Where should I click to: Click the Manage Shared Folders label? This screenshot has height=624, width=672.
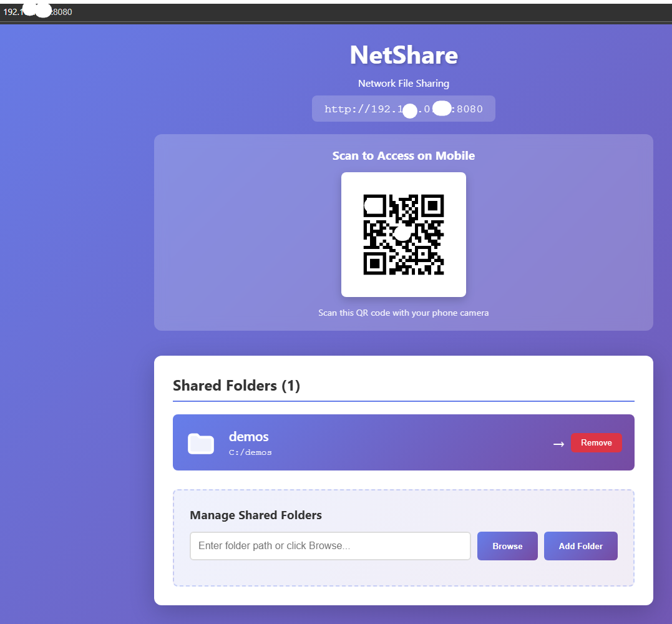click(x=256, y=515)
